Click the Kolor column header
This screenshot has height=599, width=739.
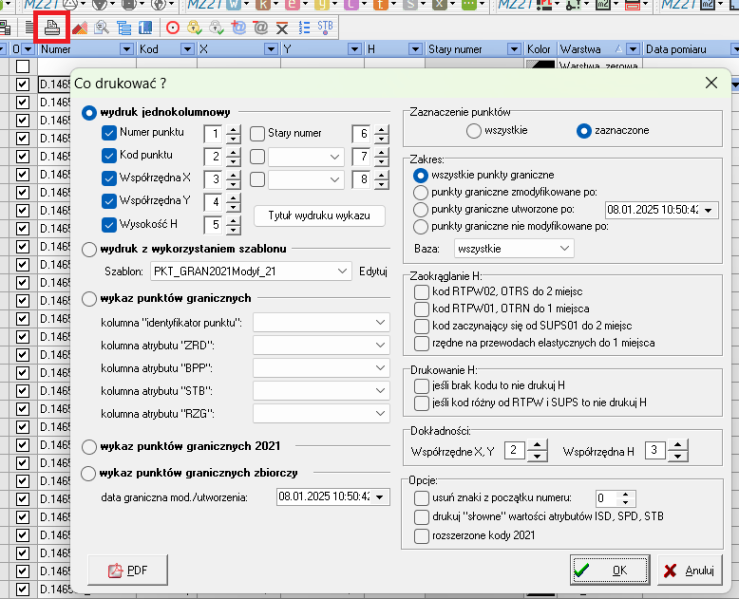538,49
